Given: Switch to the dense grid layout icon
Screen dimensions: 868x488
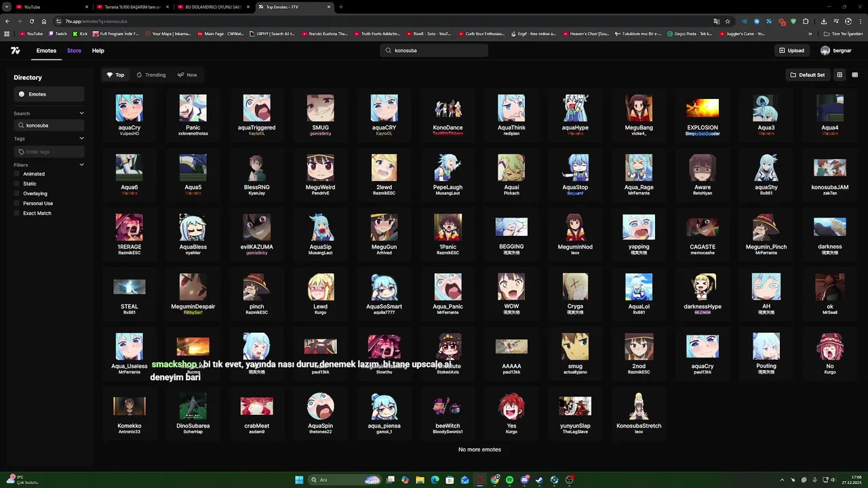Looking at the screenshot, I should click(x=854, y=75).
